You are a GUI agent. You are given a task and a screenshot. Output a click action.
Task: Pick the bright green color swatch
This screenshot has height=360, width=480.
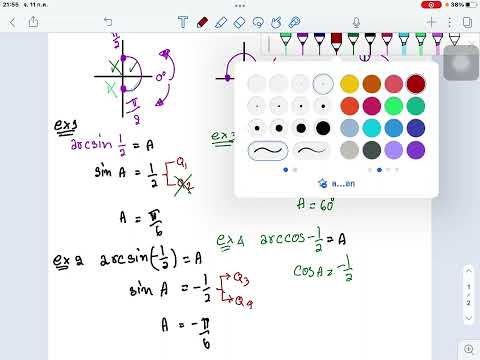[394, 106]
